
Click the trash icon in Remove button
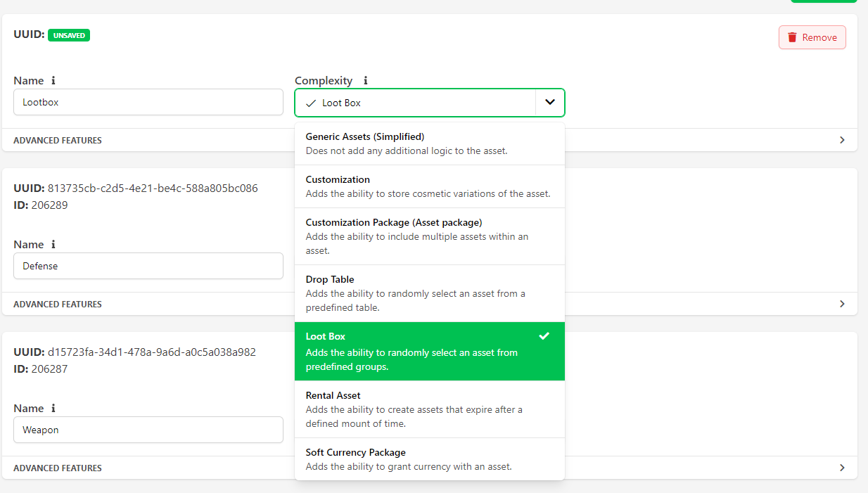792,37
